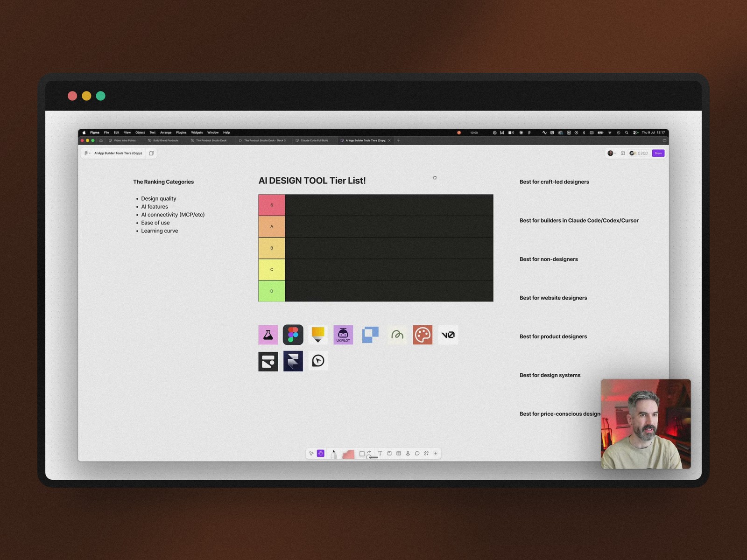The height and width of the screenshot is (560, 747).
Task: Toggle the pages panel icon beside file name
Action: pyautogui.click(x=151, y=153)
